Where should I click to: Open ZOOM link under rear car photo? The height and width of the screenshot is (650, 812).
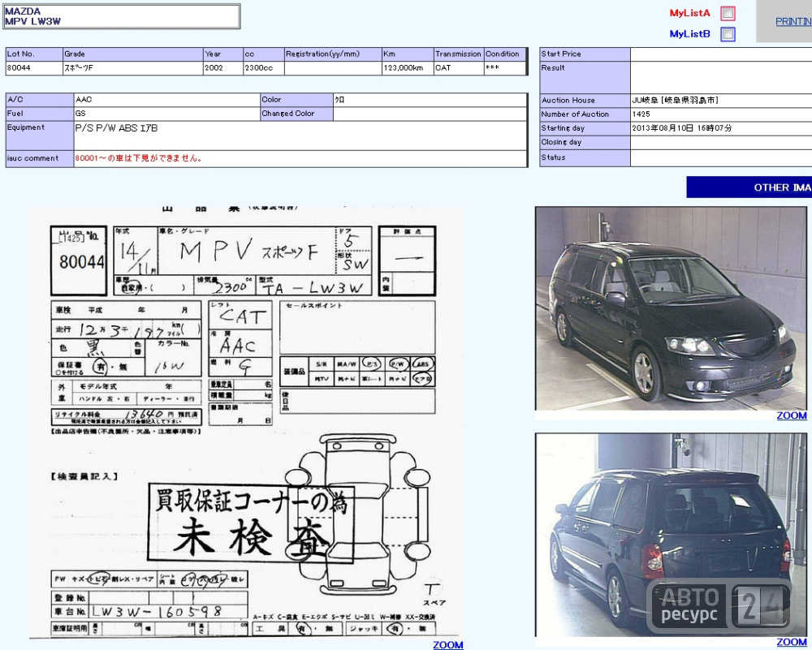coord(791,642)
